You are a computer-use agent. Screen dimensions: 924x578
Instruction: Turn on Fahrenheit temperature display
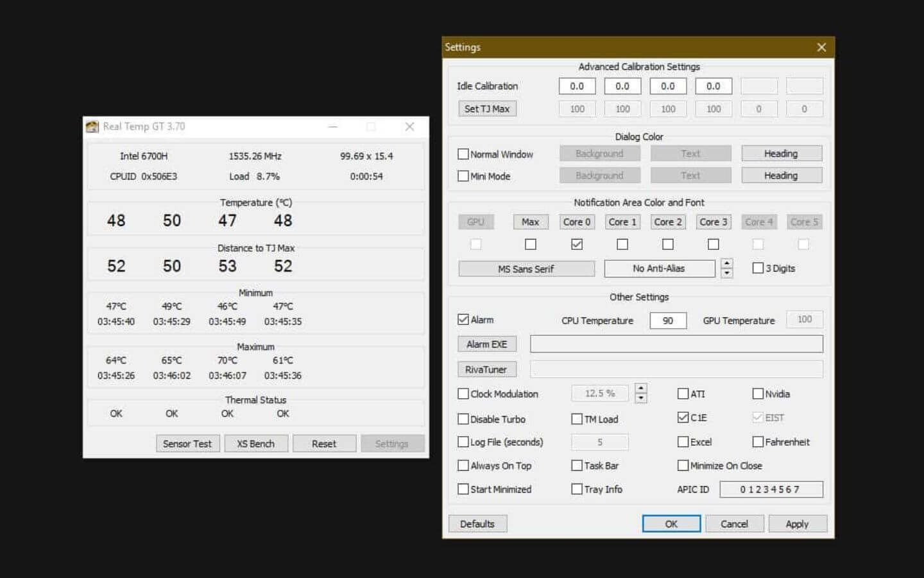758,442
